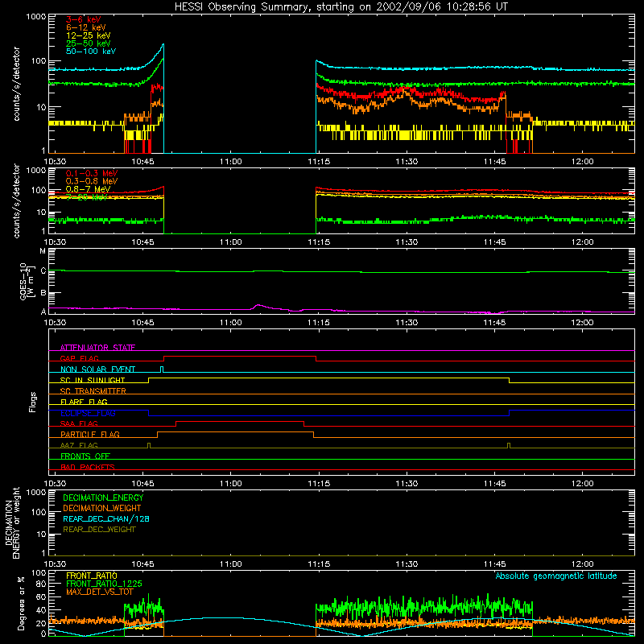Select the PARTICLE_FLAG label
Viewport: 644px width, 644px height.
[x=90, y=434]
